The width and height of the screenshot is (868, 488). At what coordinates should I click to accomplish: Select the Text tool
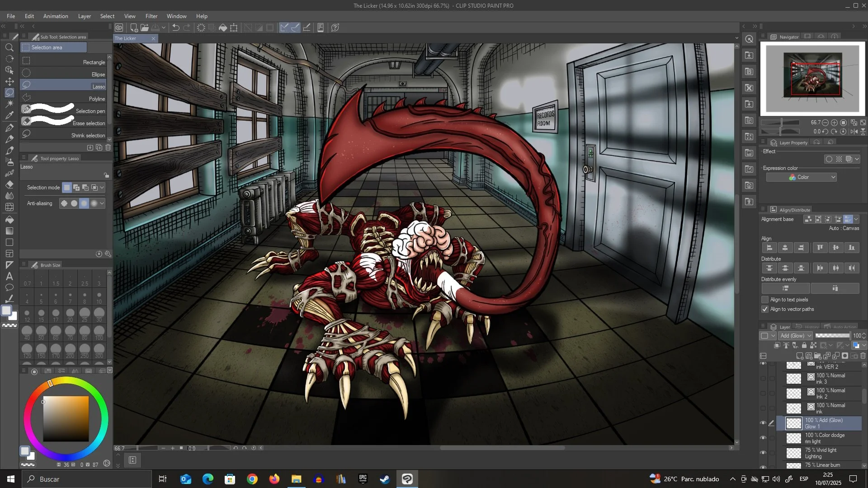9,277
